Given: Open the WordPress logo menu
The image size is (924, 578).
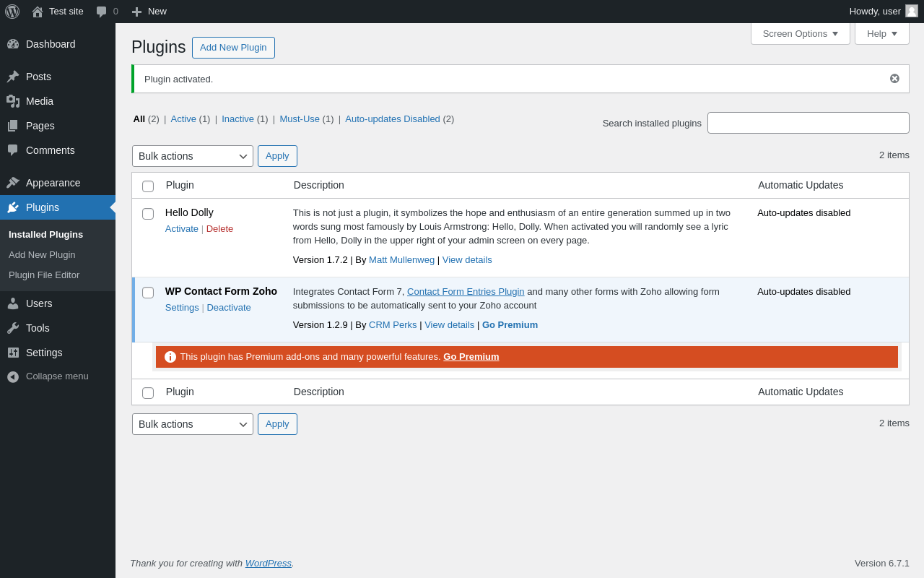Looking at the screenshot, I should (x=12, y=12).
